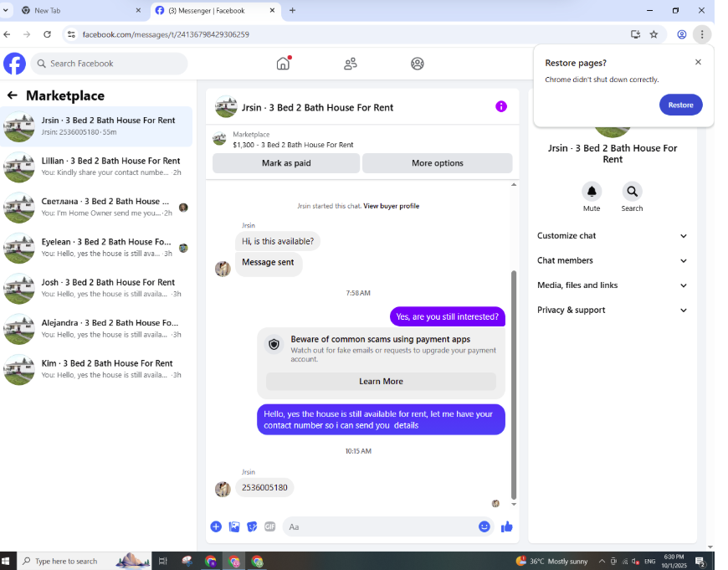Open the profile circle icon in top navigation
The image size is (728, 570).
[418, 64]
